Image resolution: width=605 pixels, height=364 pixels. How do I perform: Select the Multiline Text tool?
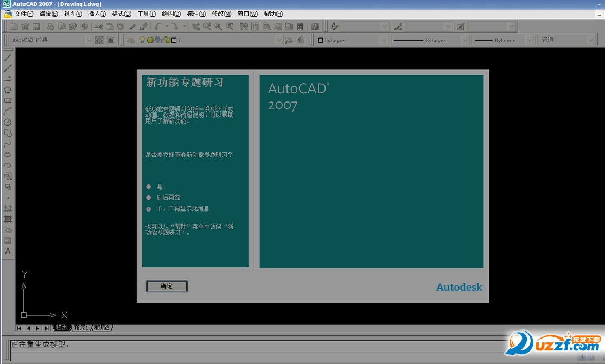pos(8,252)
